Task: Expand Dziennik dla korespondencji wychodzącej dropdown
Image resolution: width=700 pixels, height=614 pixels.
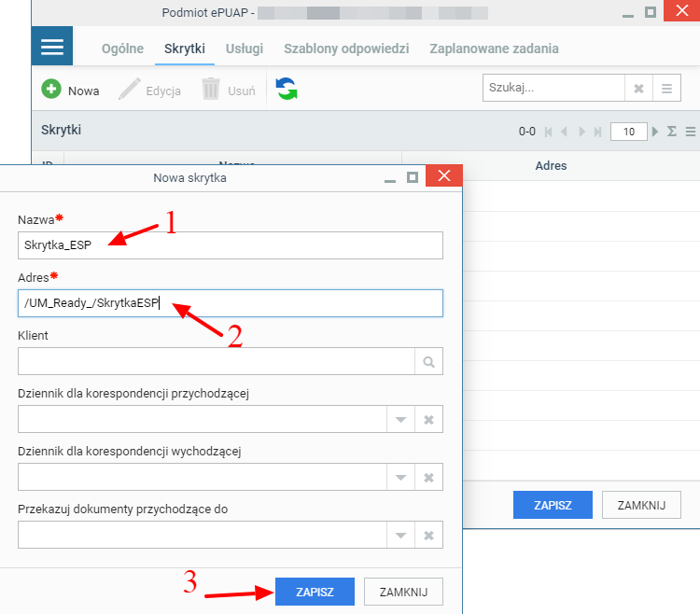Action: pos(400,478)
